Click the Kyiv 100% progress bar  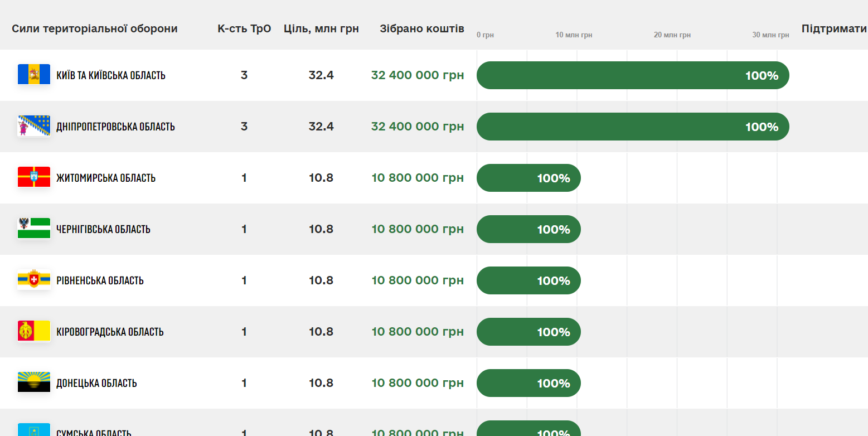click(x=633, y=75)
